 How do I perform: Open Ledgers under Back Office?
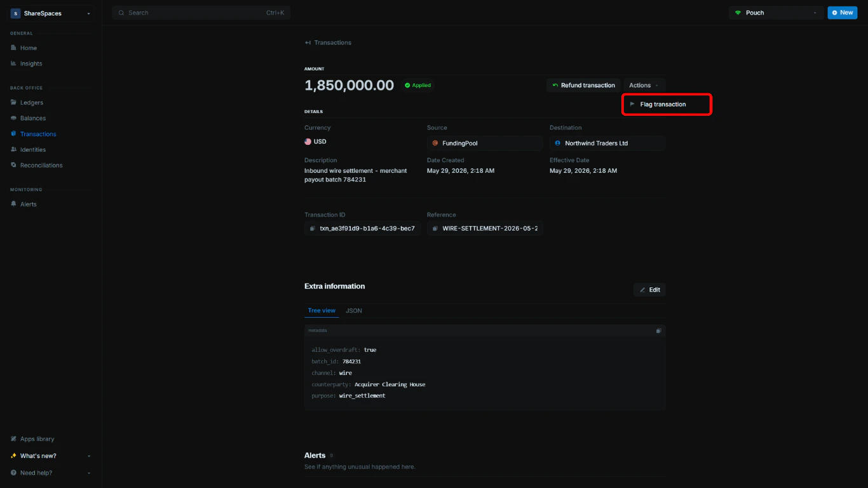[32, 102]
